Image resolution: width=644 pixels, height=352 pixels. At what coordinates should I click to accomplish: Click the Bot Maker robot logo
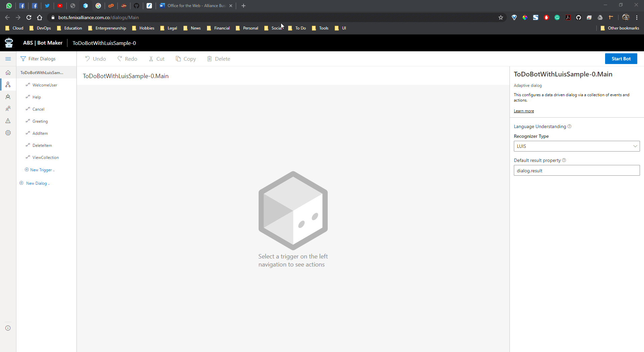9,43
